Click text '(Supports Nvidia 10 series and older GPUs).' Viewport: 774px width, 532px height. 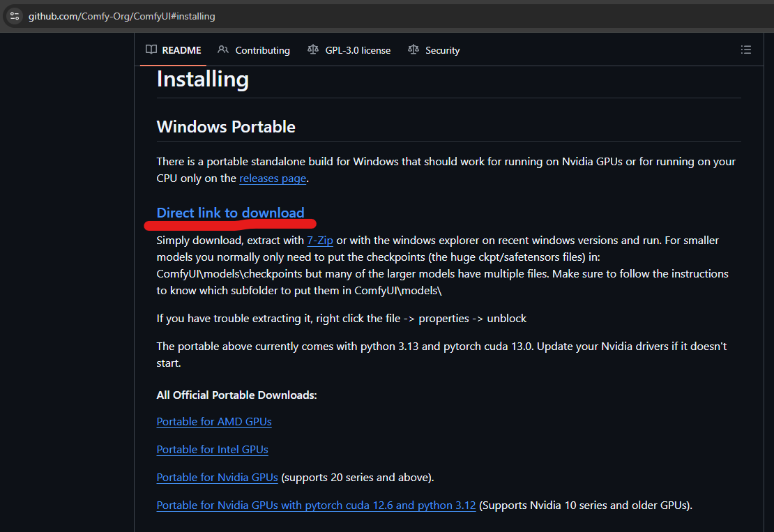pos(586,506)
